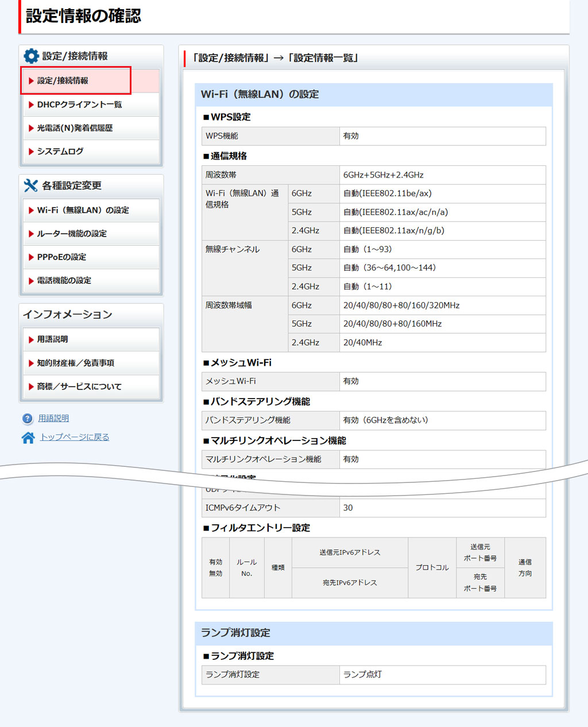The height and width of the screenshot is (727, 588).
Task: View the システムログ page
Action: [x=60, y=152]
